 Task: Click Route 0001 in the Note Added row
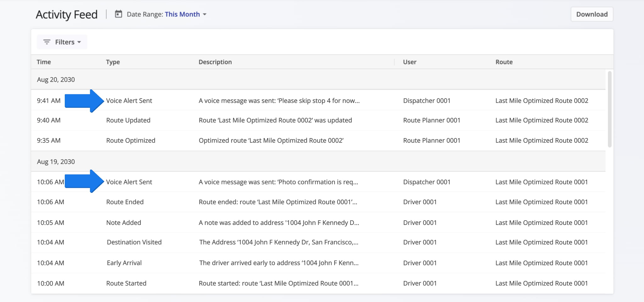coord(541,223)
